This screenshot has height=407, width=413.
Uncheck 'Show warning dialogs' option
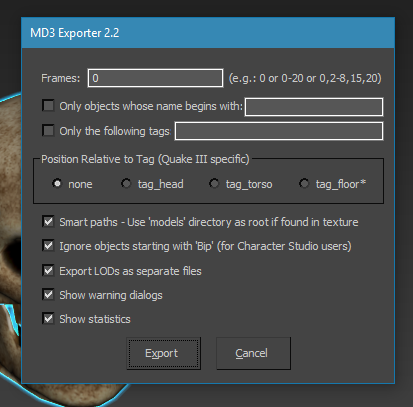(49, 295)
